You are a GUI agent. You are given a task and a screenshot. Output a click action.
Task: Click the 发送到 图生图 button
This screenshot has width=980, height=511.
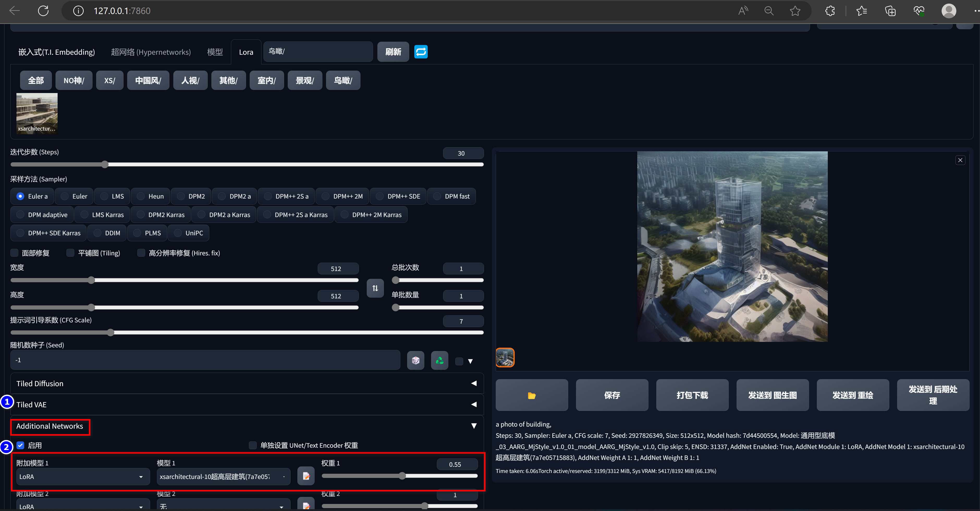coord(772,395)
